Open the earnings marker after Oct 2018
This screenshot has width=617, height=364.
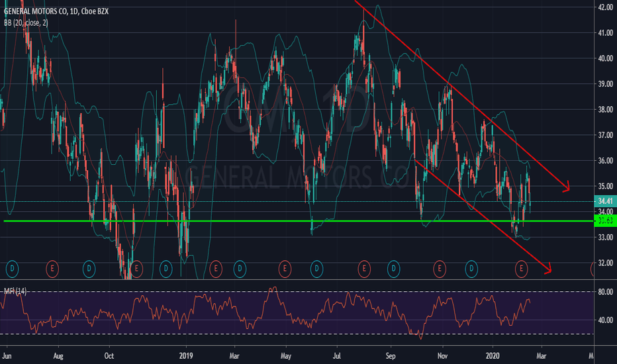(136, 269)
